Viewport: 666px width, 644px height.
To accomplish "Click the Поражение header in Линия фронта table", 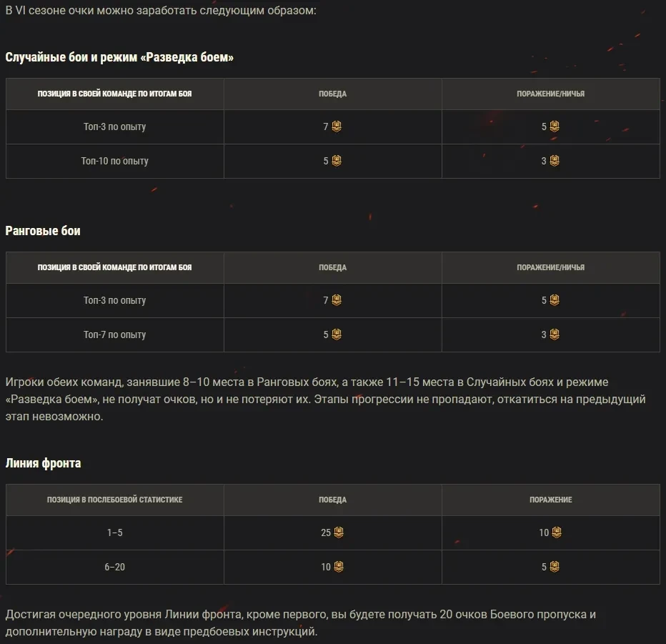I will point(550,500).
